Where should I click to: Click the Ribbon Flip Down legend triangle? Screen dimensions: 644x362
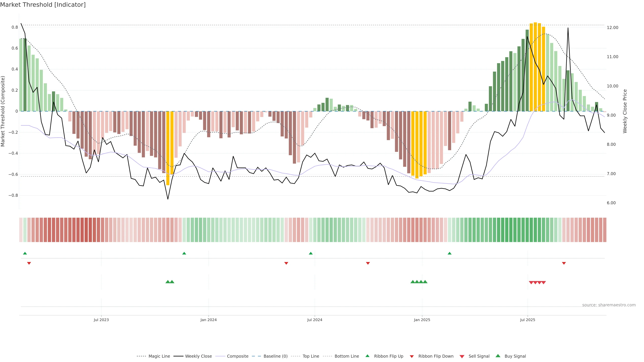[x=412, y=356]
